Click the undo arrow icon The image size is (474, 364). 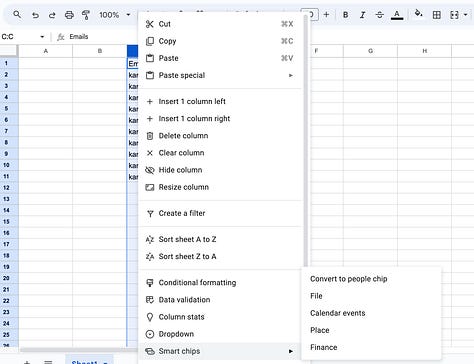[x=35, y=15]
